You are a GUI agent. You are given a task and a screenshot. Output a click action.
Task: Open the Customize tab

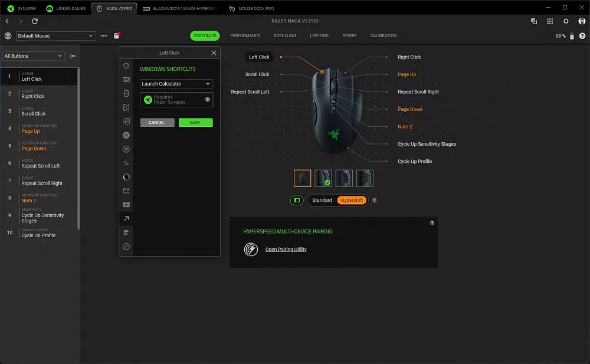point(205,36)
